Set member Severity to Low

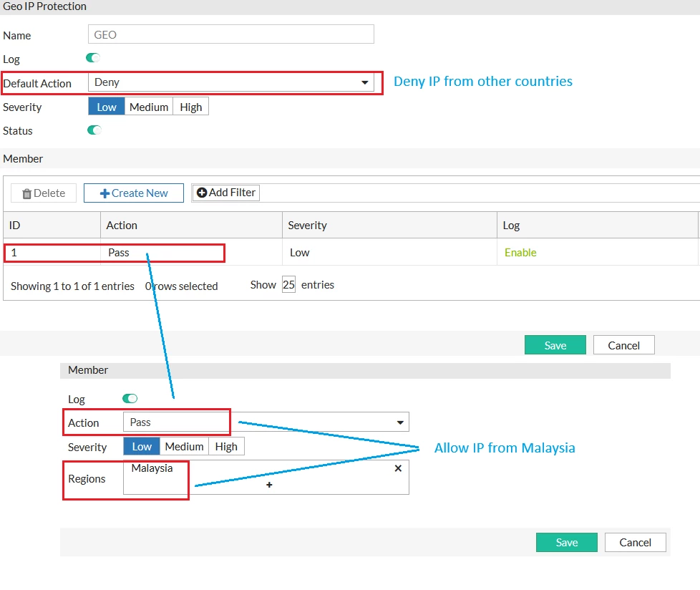point(142,446)
